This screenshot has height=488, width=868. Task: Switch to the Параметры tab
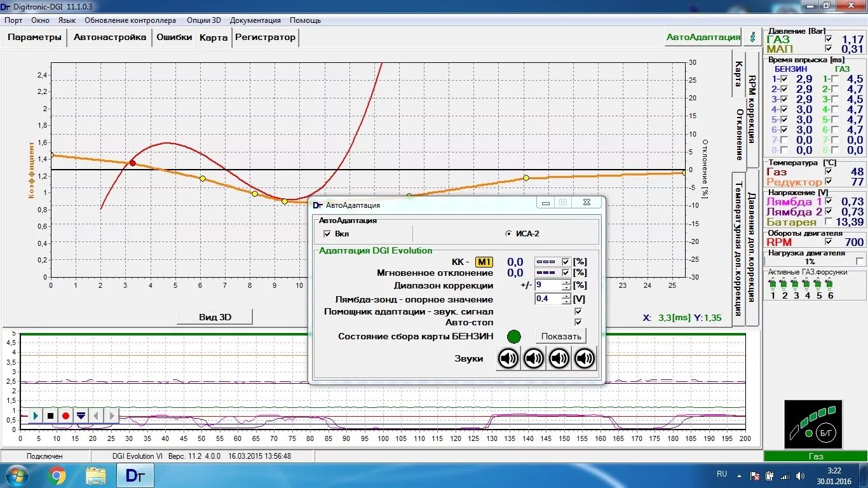click(x=34, y=37)
